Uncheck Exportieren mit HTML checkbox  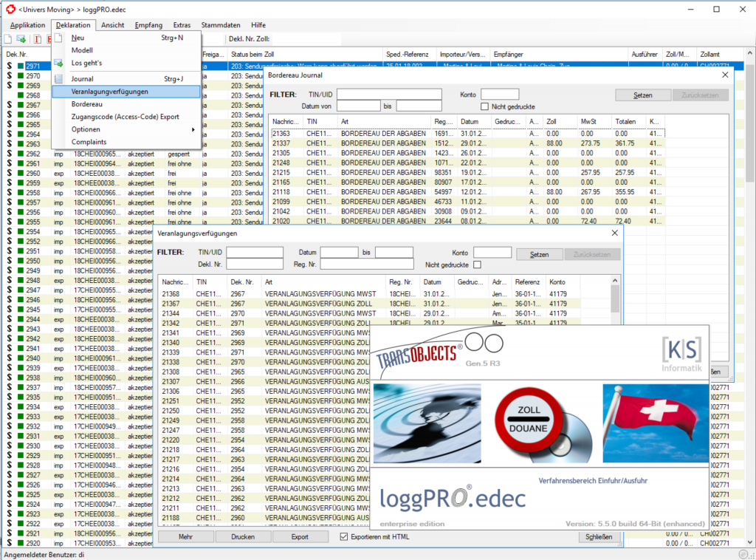[x=344, y=536]
